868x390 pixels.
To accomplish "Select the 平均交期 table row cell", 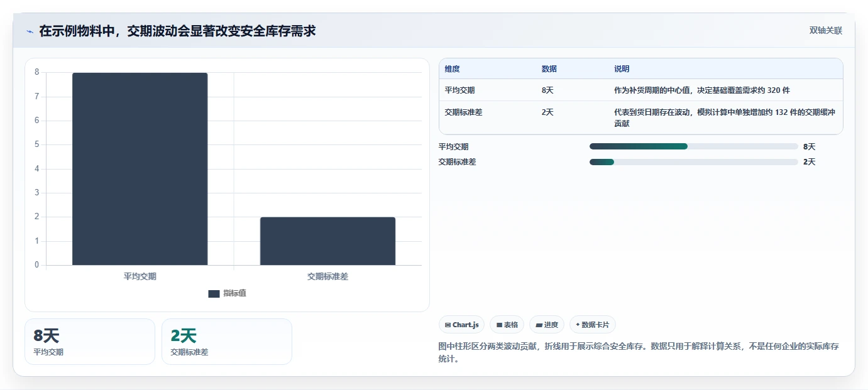I will 459,90.
